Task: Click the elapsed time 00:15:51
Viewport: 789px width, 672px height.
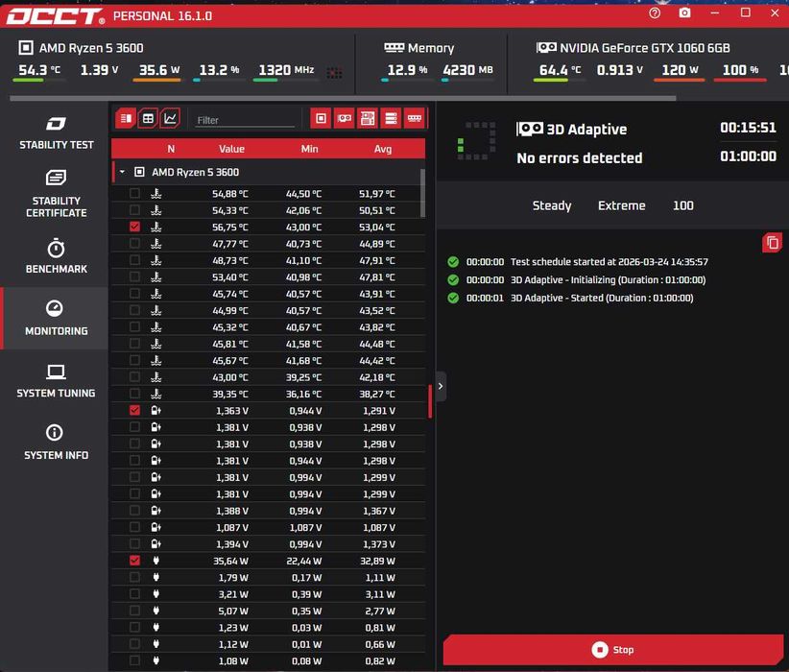Action: (x=748, y=128)
